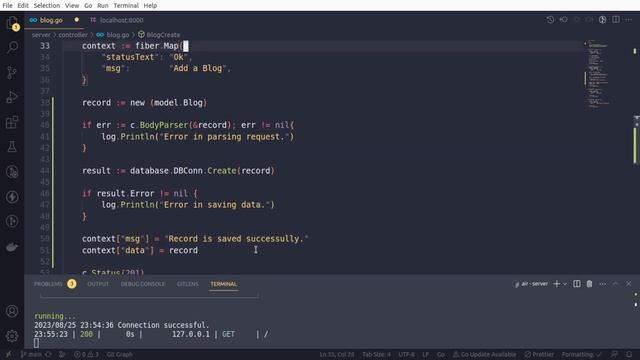The height and width of the screenshot is (360, 640).
Task: Place cursor on line 44 number gutter
Action: (44, 171)
